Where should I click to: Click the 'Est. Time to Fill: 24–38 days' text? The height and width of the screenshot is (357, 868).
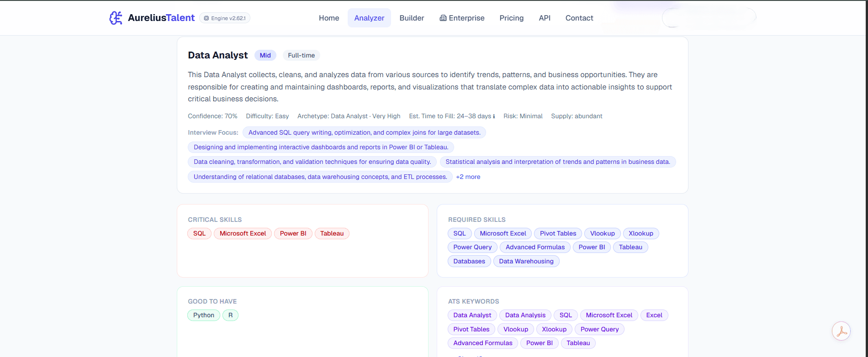pyautogui.click(x=450, y=116)
